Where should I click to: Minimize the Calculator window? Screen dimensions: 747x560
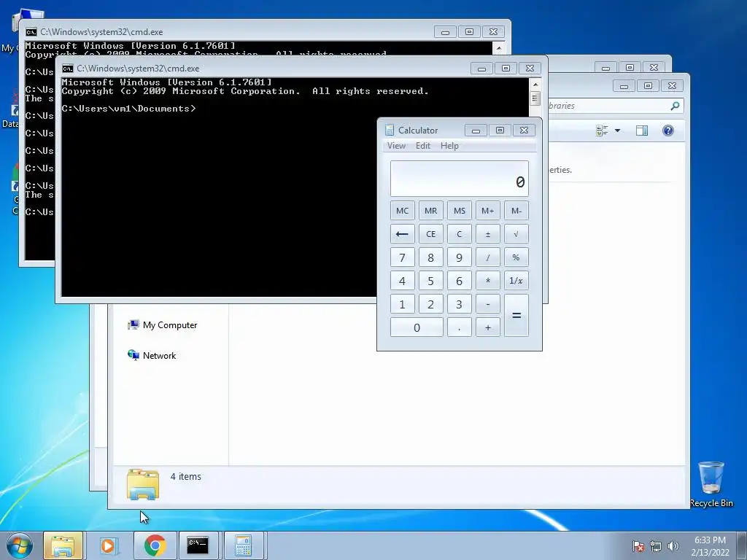pos(476,131)
